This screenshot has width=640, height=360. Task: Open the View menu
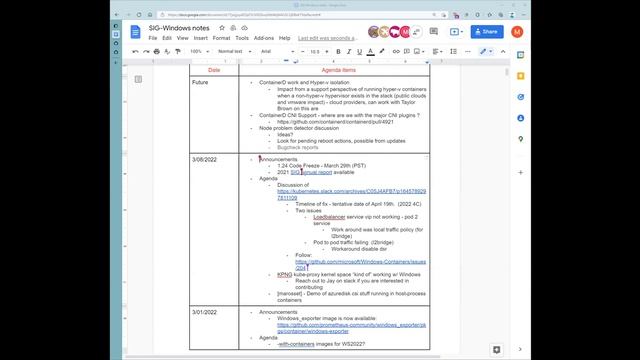click(x=182, y=38)
